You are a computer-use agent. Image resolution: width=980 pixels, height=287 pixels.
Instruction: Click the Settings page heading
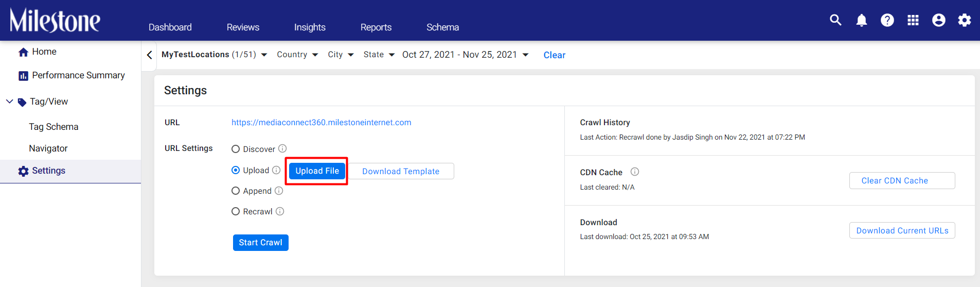point(185,90)
